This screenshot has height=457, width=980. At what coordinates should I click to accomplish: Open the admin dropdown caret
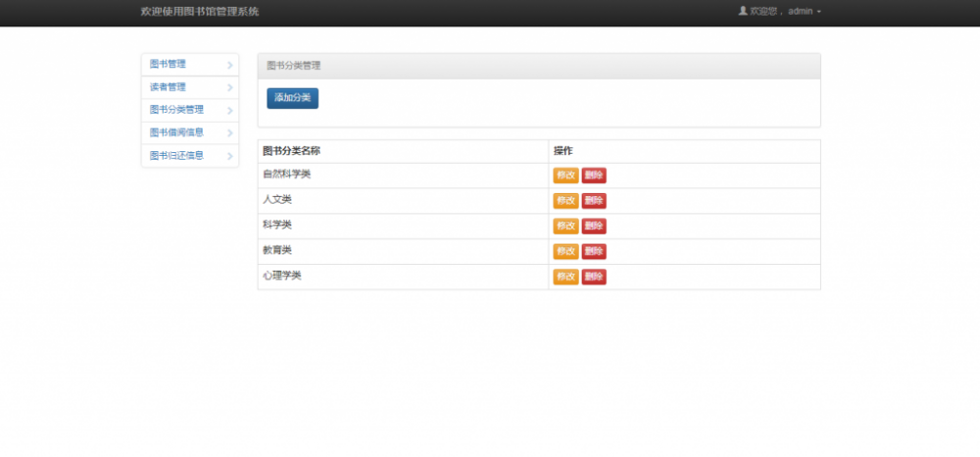[818, 12]
